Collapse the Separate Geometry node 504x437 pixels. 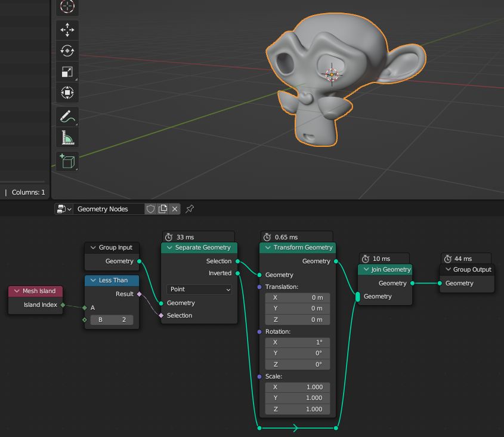[x=169, y=248]
